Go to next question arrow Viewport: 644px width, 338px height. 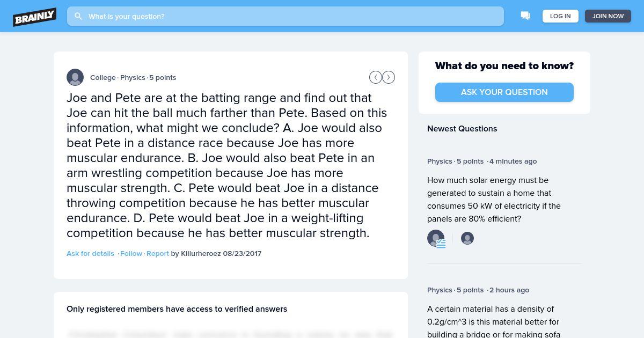coord(389,77)
